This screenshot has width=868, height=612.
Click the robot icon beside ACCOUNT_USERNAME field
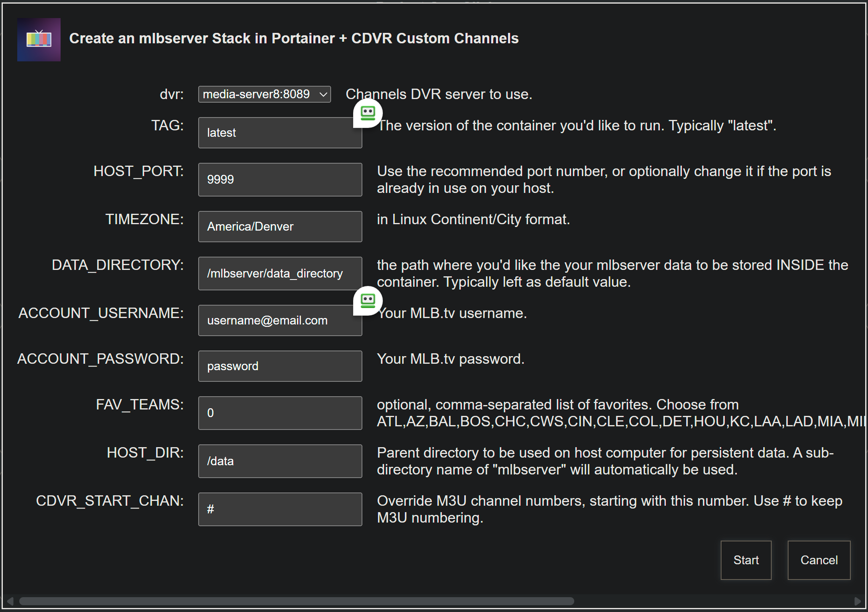368,300
